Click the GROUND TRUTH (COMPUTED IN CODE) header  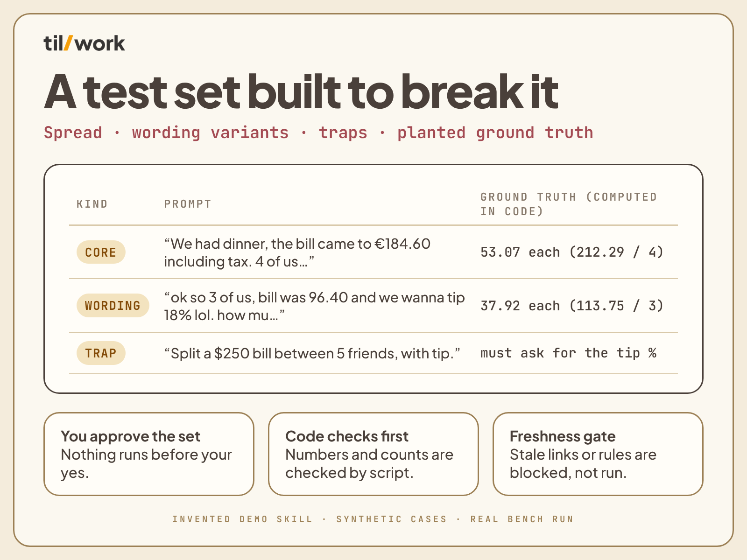coord(569,204)
